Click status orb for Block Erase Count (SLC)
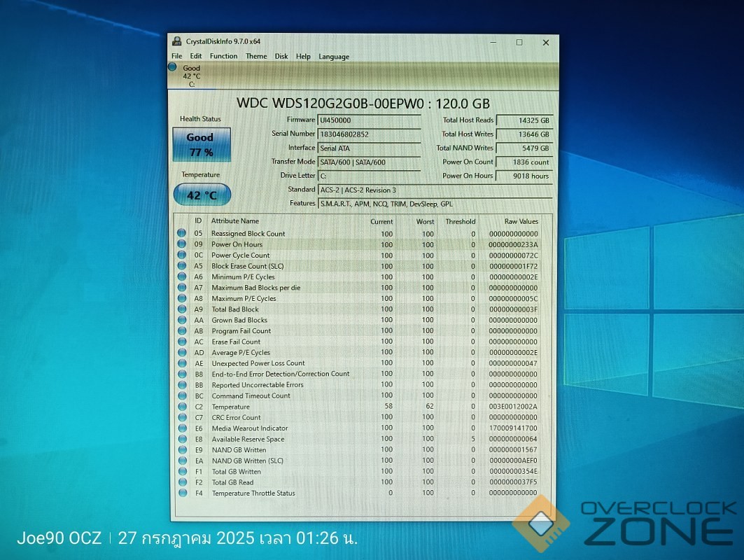The height and width of the screenshot is (560, 744). [182, 266]
